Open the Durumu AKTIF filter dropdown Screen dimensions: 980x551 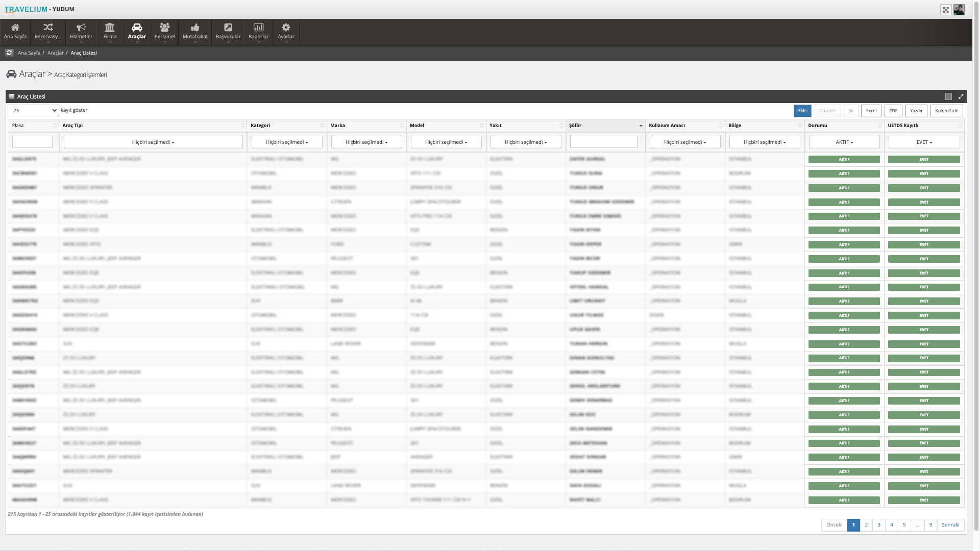point(844,142)
